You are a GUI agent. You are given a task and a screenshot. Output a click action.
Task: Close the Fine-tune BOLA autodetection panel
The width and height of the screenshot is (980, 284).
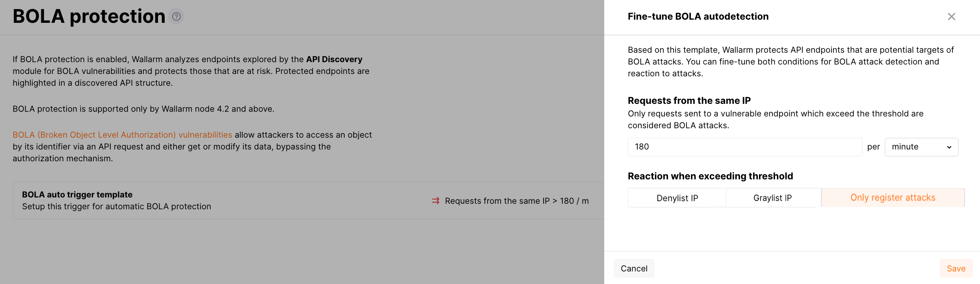point(951,17)
